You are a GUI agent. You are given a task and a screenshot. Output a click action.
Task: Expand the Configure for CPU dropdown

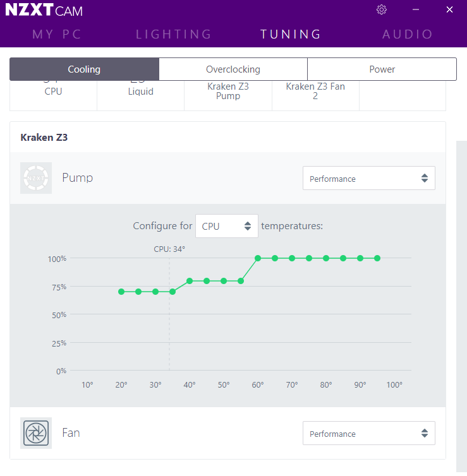point(227,226)
